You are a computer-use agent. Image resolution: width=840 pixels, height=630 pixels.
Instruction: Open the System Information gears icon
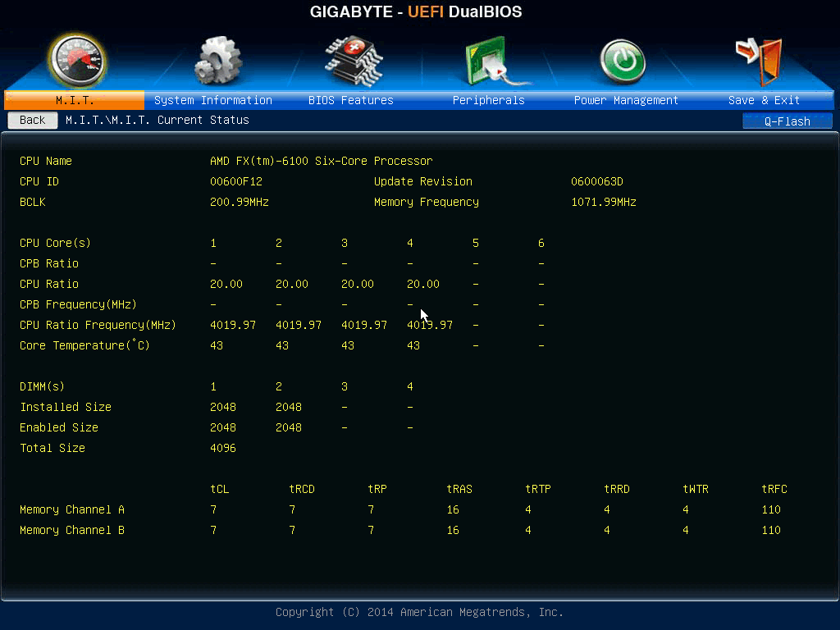pos(217,61)
